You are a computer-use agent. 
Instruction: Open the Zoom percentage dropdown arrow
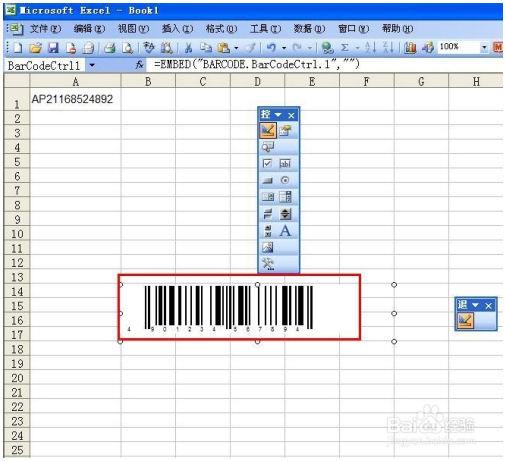click(484, 48)
